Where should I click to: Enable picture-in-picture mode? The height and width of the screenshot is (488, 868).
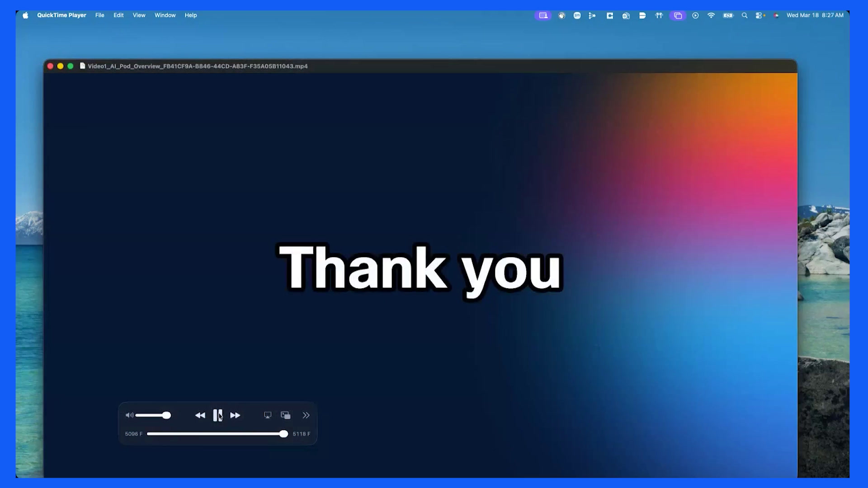(286, 415)
